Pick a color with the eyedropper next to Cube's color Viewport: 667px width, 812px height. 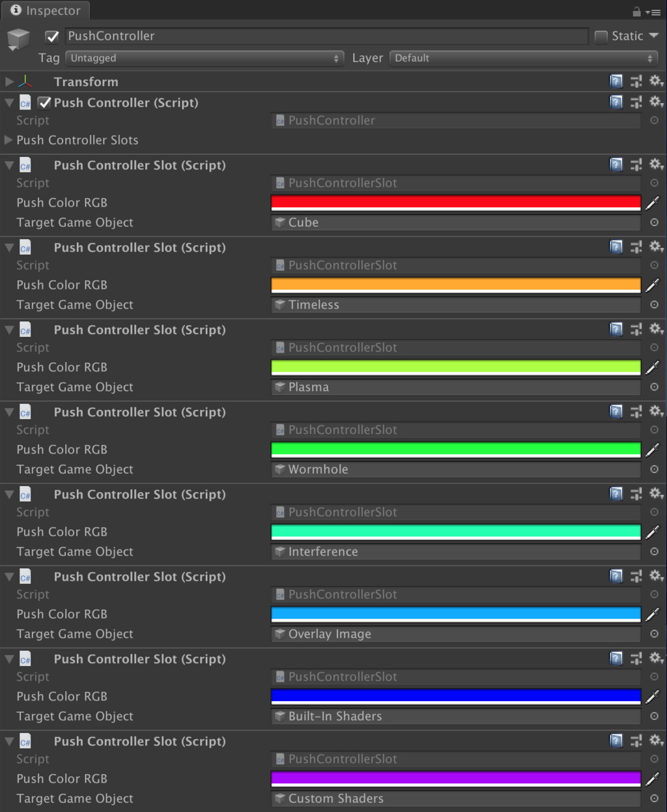pos(654,203)
